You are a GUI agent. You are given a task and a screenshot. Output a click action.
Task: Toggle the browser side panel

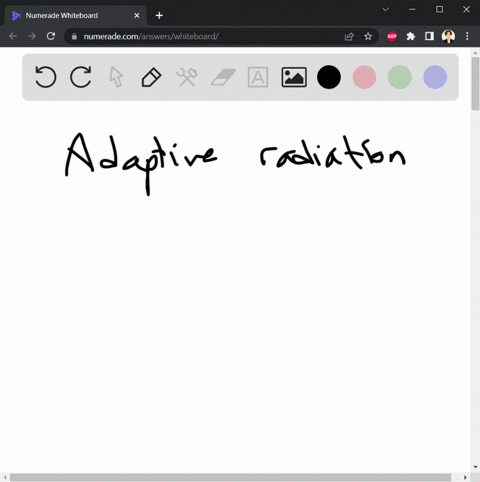429,36
